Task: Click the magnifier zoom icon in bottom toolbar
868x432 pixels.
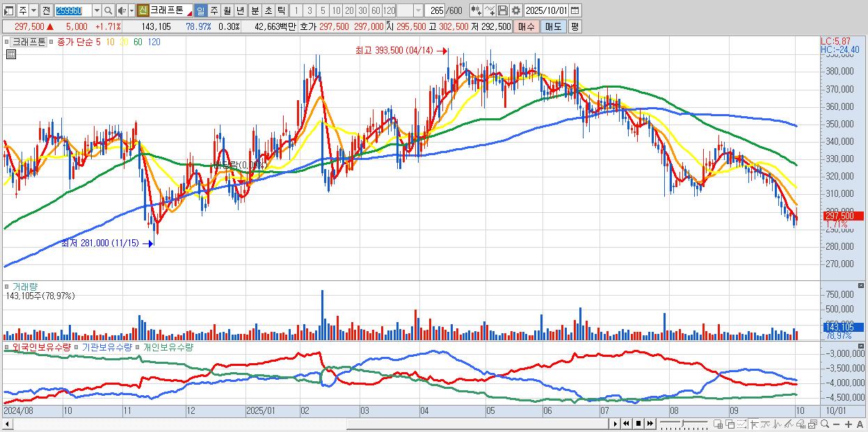Action: [x=824, y=424]
